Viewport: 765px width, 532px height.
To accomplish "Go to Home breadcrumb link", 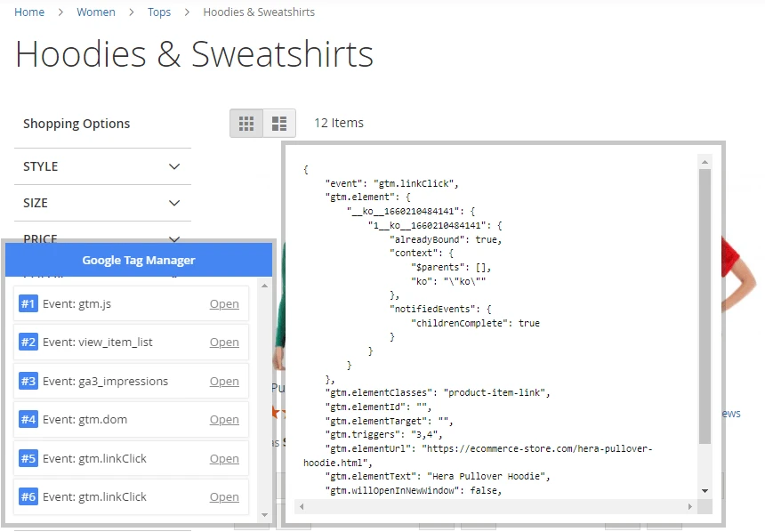I will 29,12.
